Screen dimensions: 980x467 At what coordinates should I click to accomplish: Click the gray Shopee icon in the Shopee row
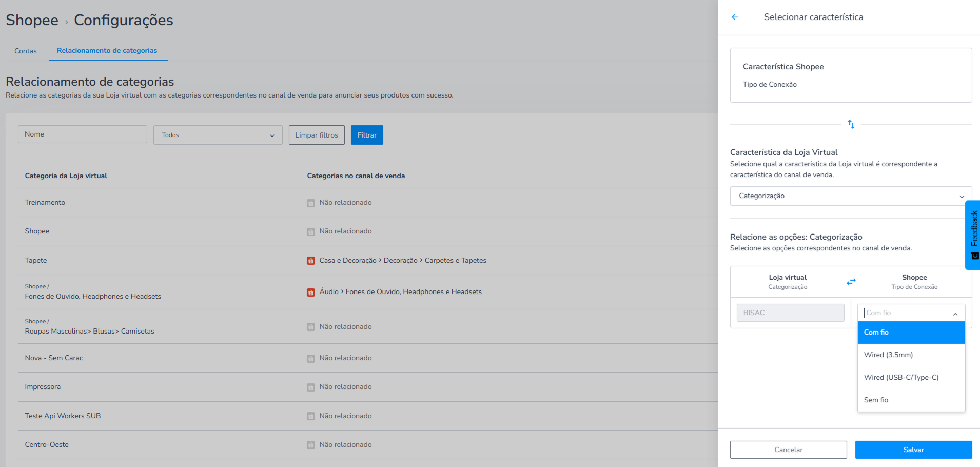pos(311,232)
